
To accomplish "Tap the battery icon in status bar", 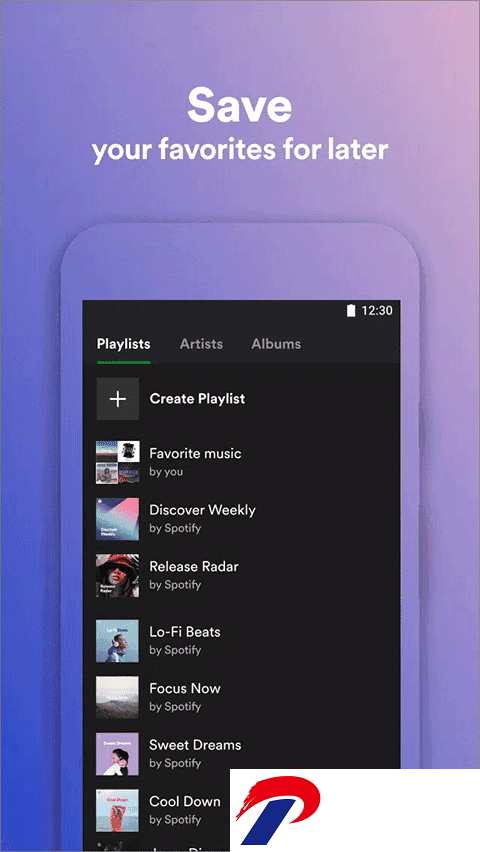I will [x=351, y=310].
